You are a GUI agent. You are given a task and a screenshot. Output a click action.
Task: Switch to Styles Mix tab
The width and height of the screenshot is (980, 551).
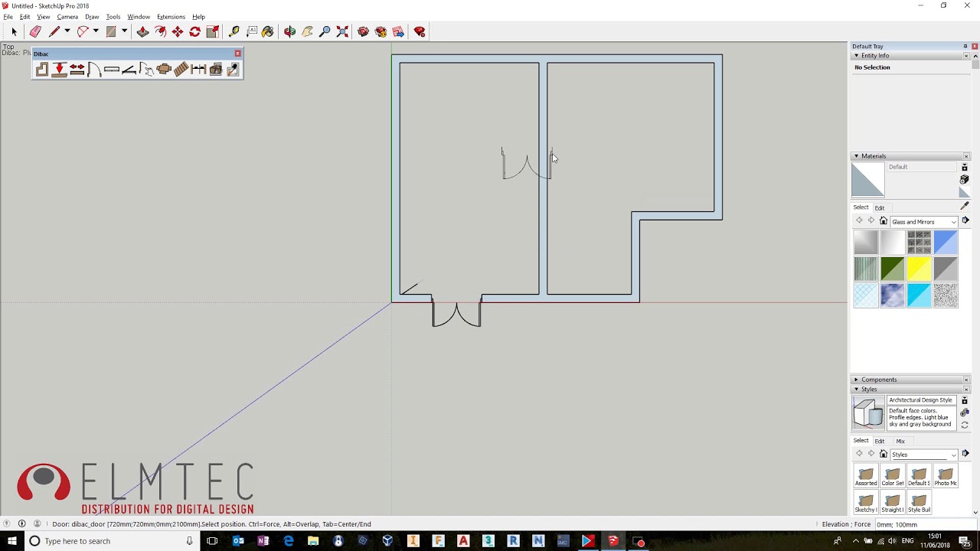[x=900, y=442]
